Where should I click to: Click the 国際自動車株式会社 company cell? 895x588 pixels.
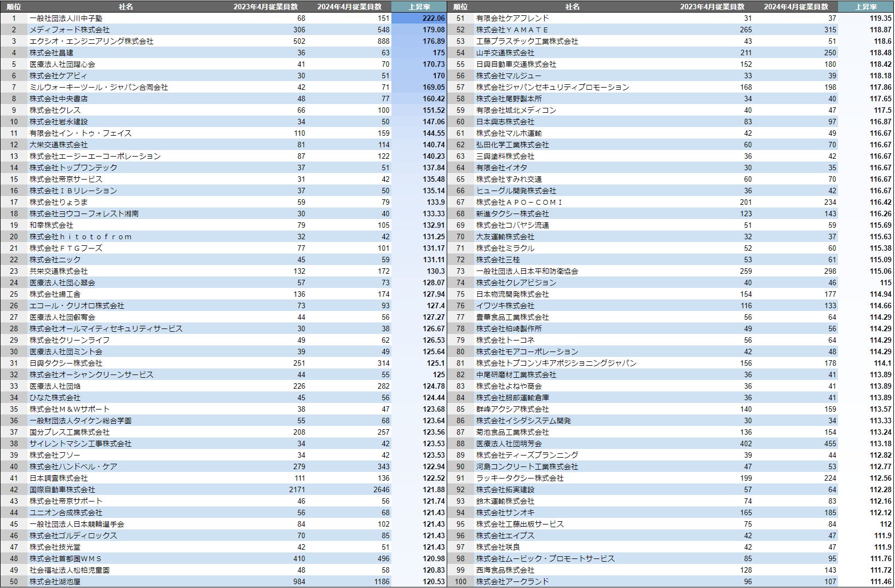[62, 489]
